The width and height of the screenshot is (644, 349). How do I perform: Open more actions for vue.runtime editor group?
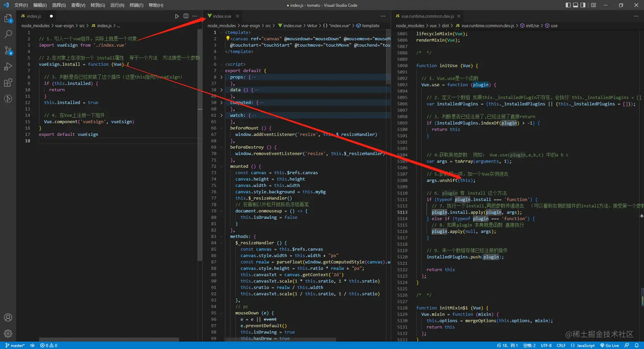(x=636, y=16)
